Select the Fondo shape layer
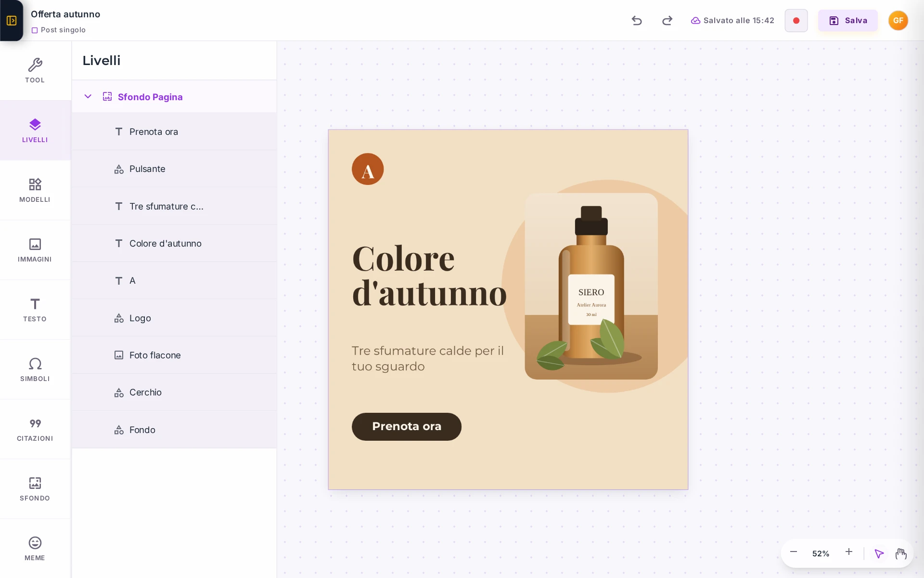Image resolution: width=924 pixels, height=578 pixels. 174,430
